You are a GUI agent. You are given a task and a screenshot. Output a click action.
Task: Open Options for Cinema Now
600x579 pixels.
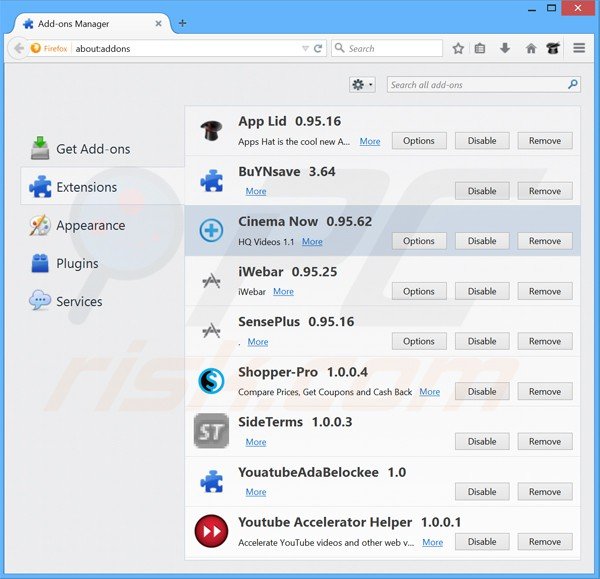pyautogui.click(x=419, y=241)
